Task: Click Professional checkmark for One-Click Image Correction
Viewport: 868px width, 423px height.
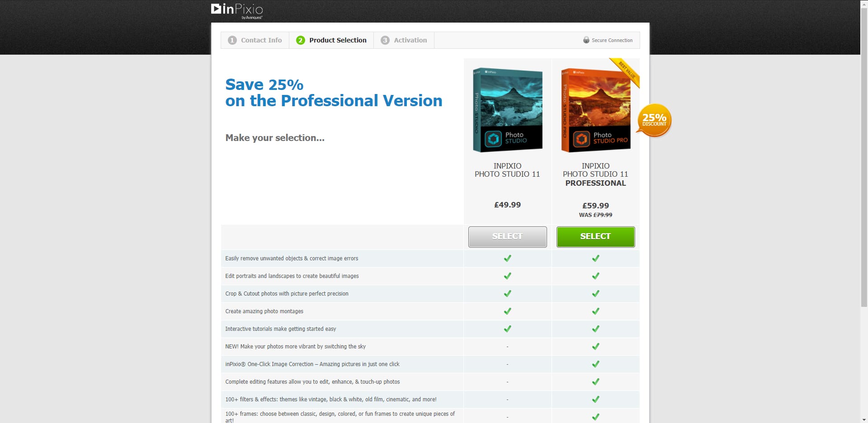Action: coord(595,364)
